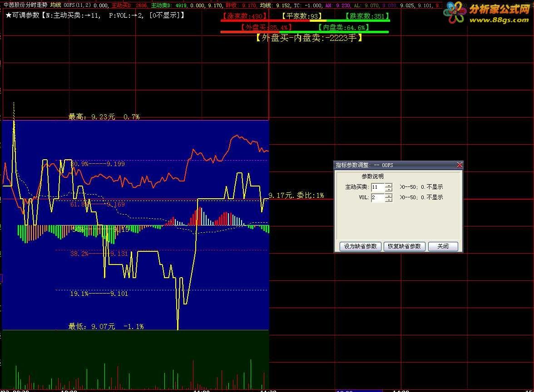Click the range hint beside the 主动买卖 field
Image resolution: width=534 pixels, height=392 pixels.
[421, 187]
